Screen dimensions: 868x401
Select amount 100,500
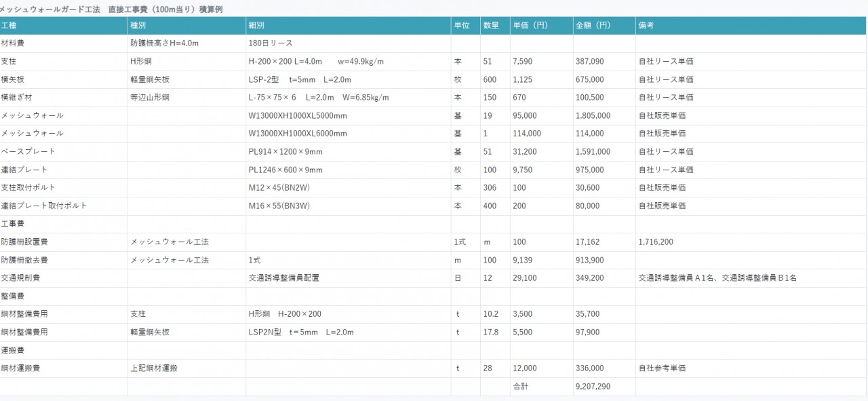[x=589, y=98]
